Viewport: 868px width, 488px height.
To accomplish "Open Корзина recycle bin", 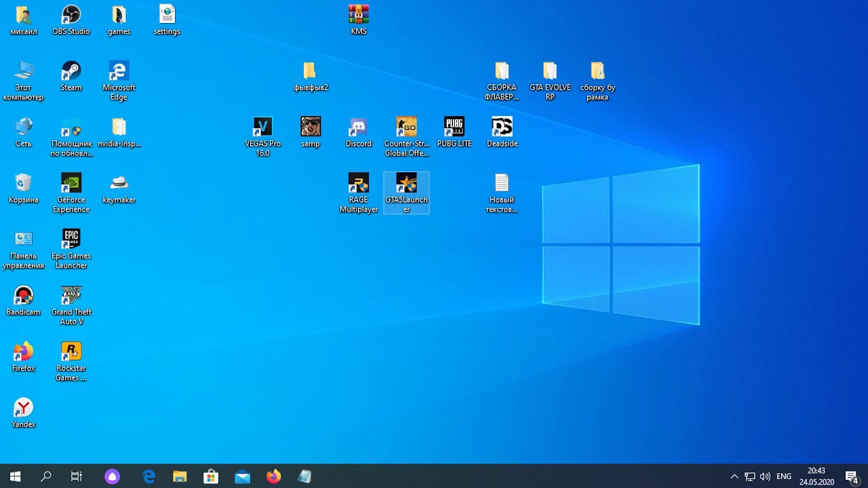I will [x=23, y=189].
